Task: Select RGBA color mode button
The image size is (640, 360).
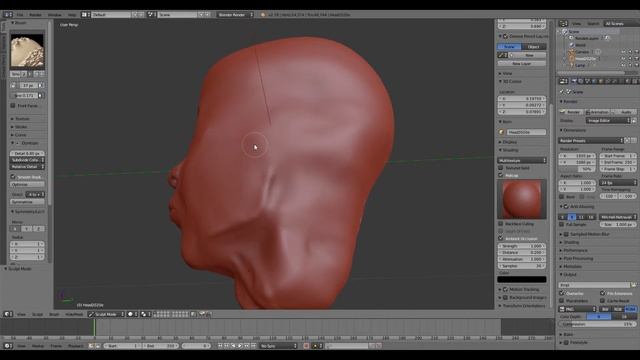Action: [x=631, y=309]
